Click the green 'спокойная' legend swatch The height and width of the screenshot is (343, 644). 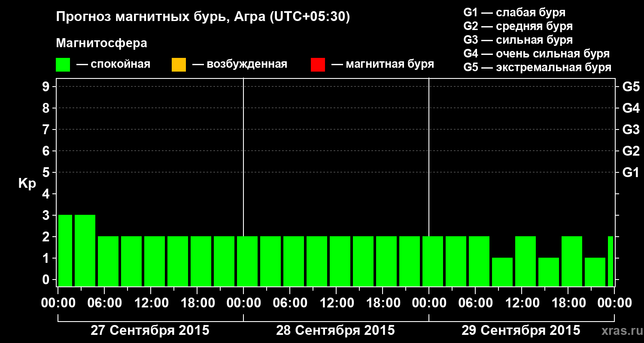click(x=63, y=65)
